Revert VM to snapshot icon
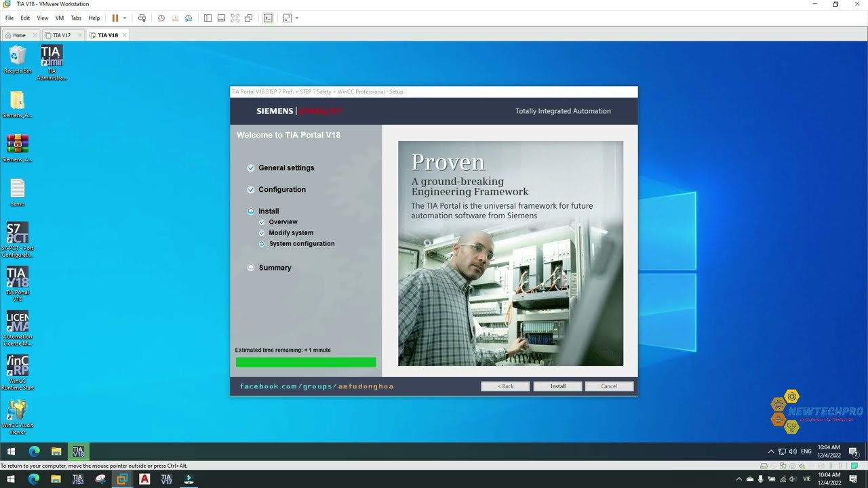 click(x=175, y=18)
